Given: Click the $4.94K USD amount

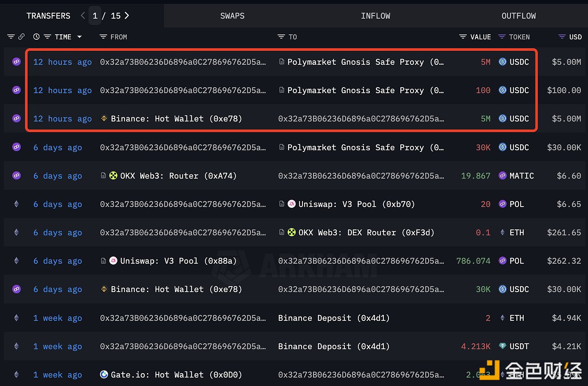Looking at the screenshot, I should [x=566, y=318].
